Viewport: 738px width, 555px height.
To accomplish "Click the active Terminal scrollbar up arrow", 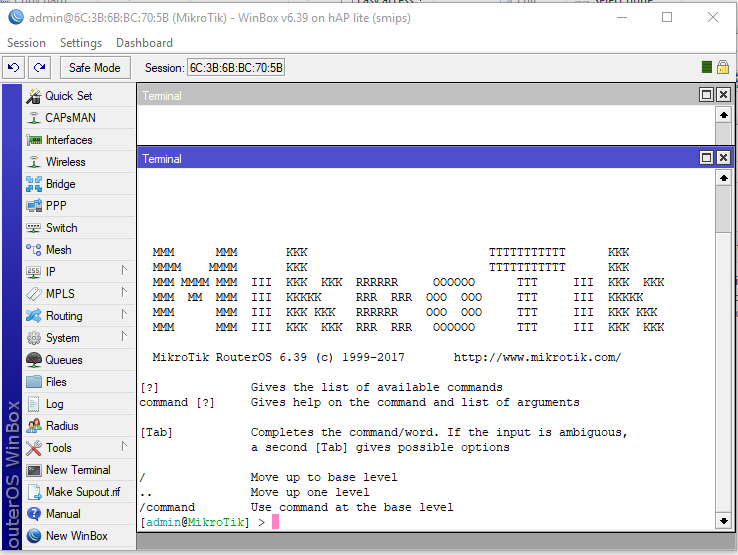I will tap(723, 178).
